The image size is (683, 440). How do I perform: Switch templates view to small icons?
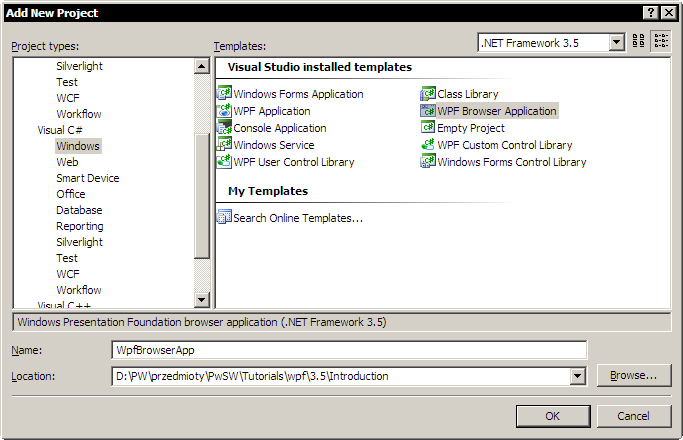pyautogui.click(x=661, y=41)
